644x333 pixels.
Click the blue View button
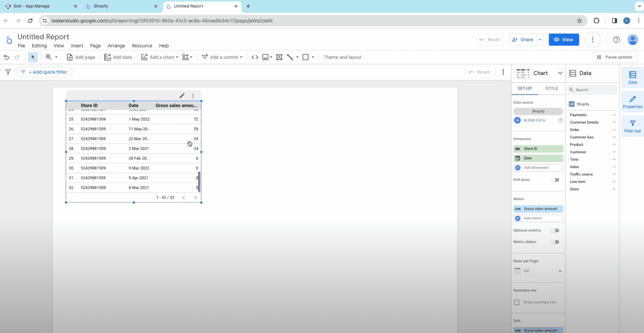[x=563, y=39]
